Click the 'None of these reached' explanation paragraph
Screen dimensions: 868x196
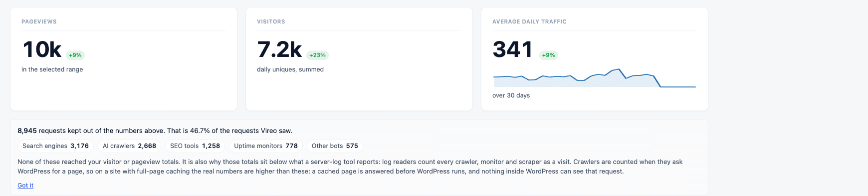point(350,166)
